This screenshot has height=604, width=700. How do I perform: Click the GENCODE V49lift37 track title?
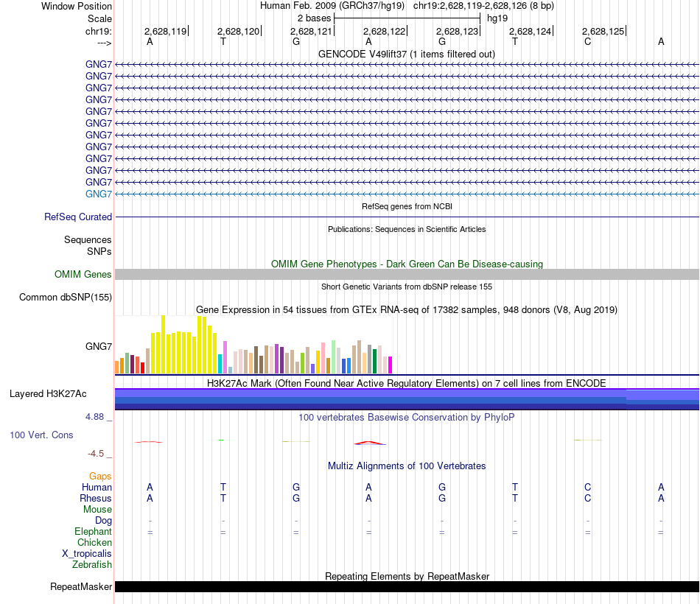point(407,54)
